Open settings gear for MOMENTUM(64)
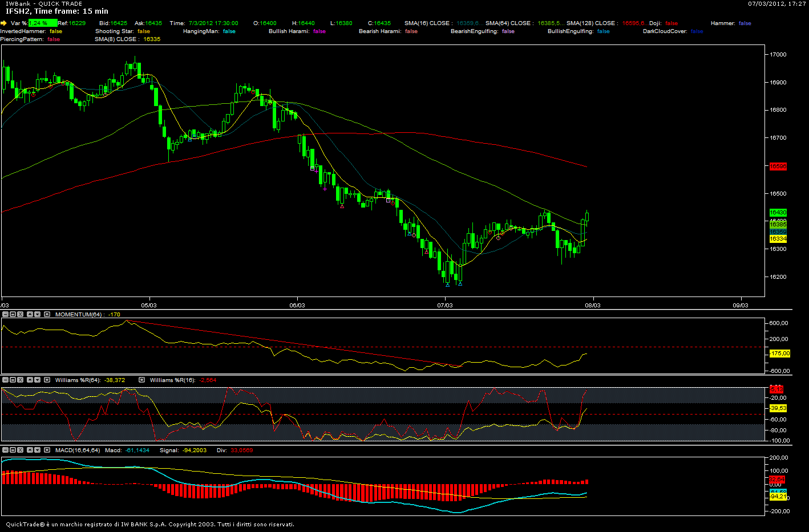809x532 pixels. 47,314
